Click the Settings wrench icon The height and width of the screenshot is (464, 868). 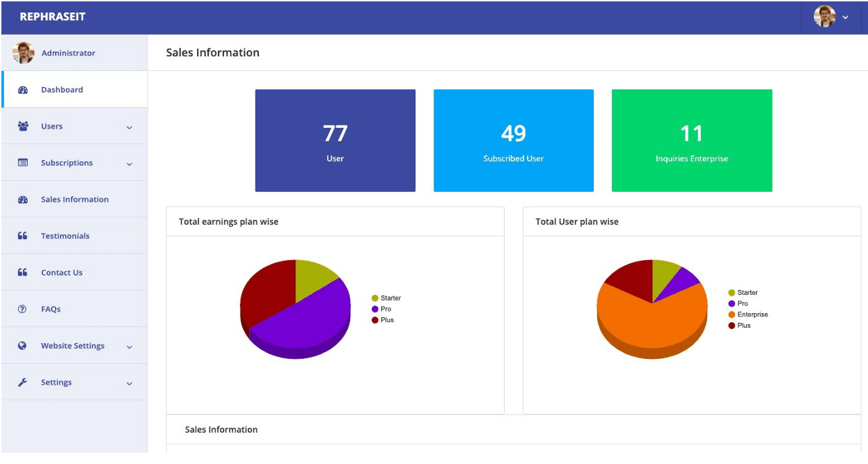(x=22, y=382)
